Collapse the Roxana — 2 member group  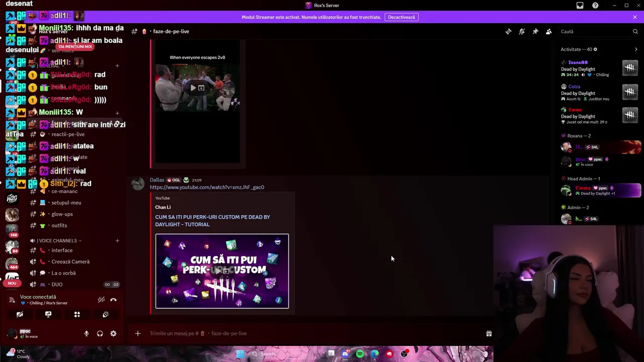coord(579,136)
